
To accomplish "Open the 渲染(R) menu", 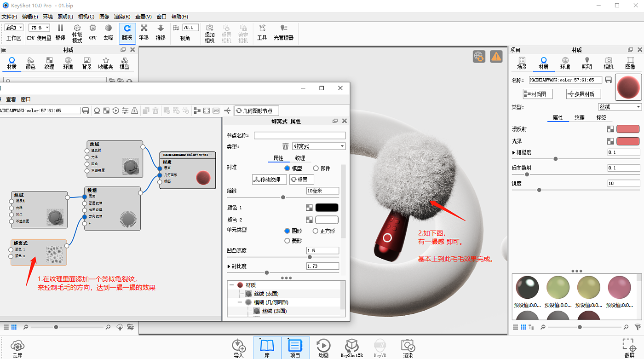I will [122, 17].
